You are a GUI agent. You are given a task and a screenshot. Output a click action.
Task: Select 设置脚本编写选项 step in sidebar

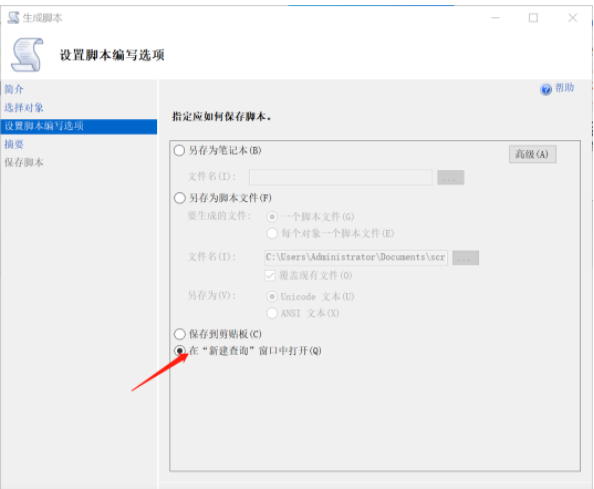click(x=79, y=126)
